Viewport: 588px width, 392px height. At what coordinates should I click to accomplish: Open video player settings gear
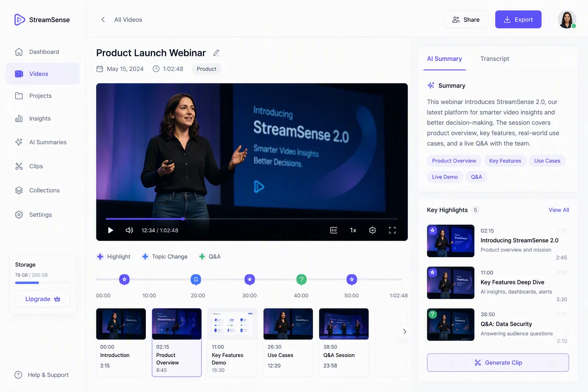coord(372,230)
